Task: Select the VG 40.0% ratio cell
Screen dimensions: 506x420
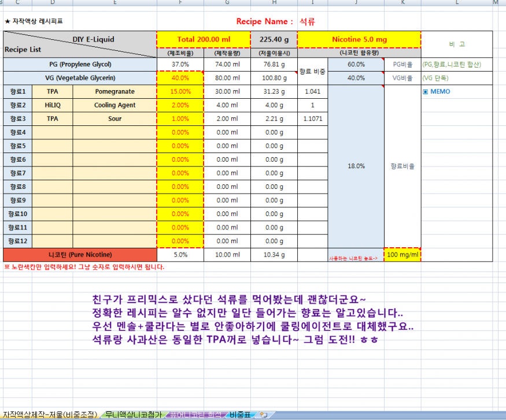Action: pos(180,78)
